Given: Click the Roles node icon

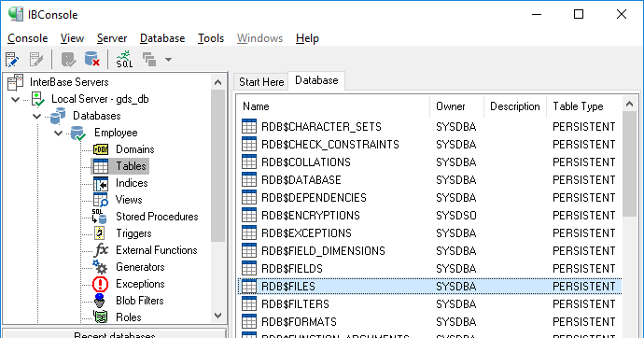Looking at the screenshot, I should (100, 317).
